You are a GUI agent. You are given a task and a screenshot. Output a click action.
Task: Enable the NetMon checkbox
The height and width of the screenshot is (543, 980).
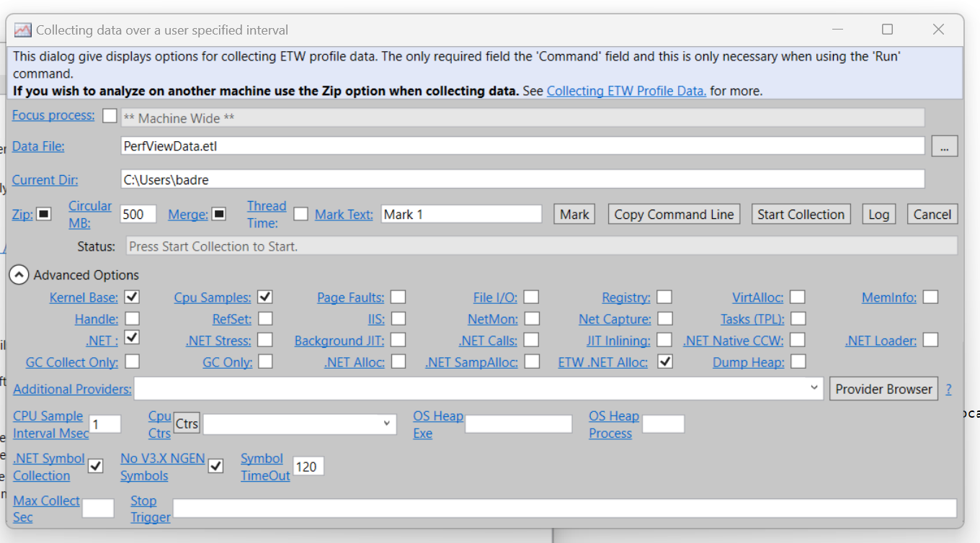[x=532, y=318]
